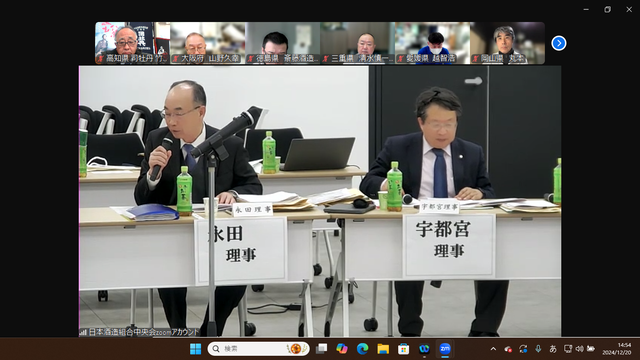640x360 pixels.
Task: Click muted mic icon on 三重県 thumbnail
Action: 325,59
